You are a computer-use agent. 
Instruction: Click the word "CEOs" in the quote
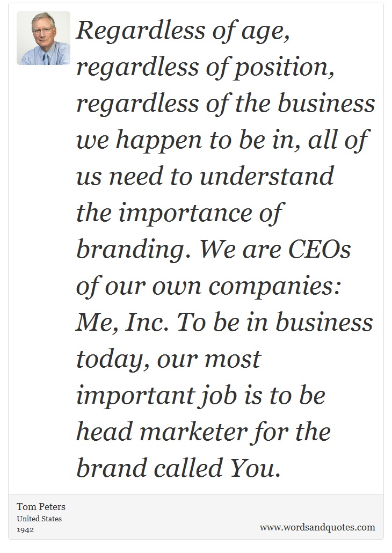coord(320,250)
